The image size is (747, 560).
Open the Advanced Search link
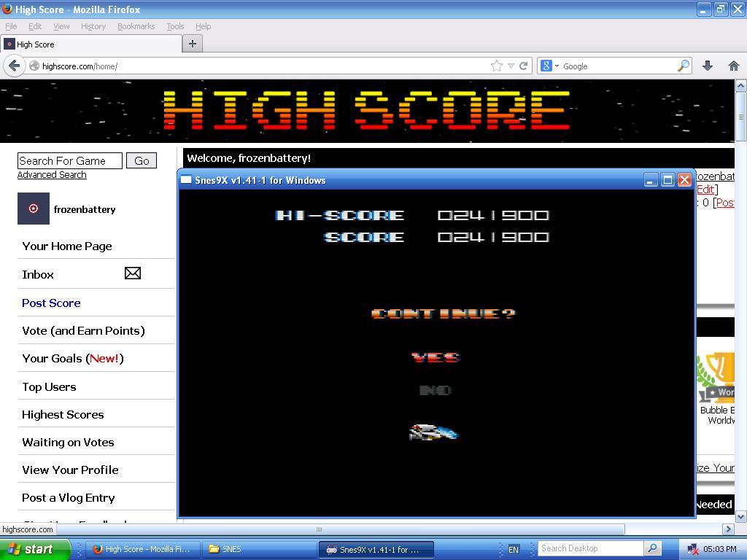pos(52,175)
